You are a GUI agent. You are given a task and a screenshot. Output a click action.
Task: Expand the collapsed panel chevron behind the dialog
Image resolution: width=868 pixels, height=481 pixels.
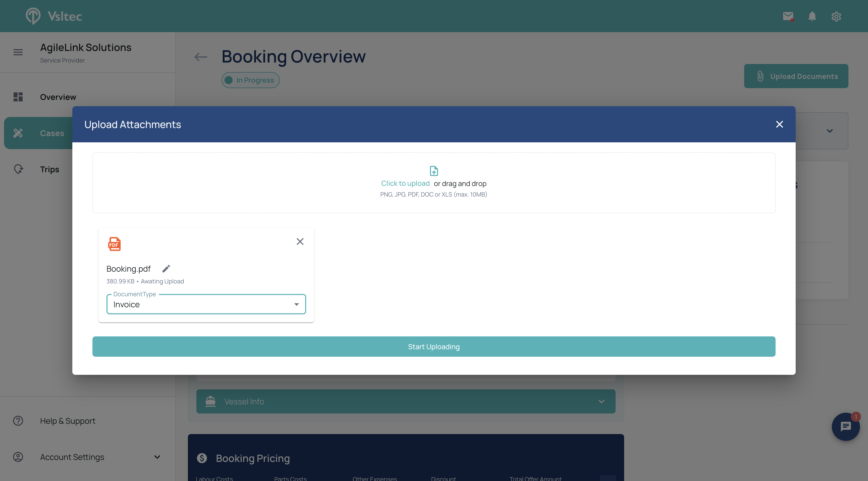click(x=830, y=131)
